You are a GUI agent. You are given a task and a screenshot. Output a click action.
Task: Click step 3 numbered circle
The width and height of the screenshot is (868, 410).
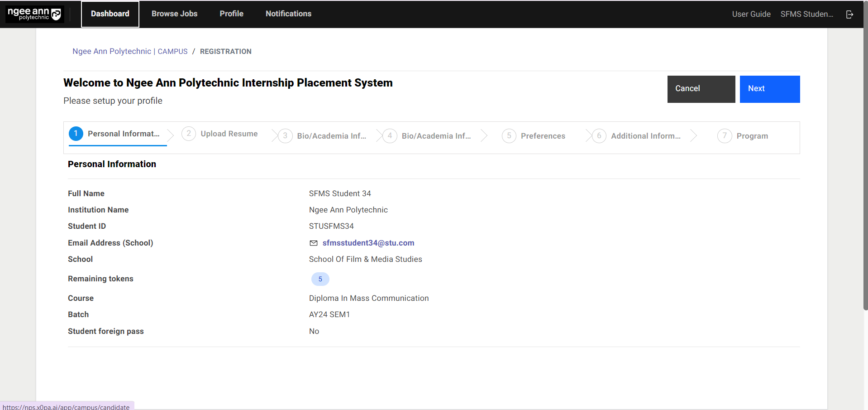tap(285, 136)
